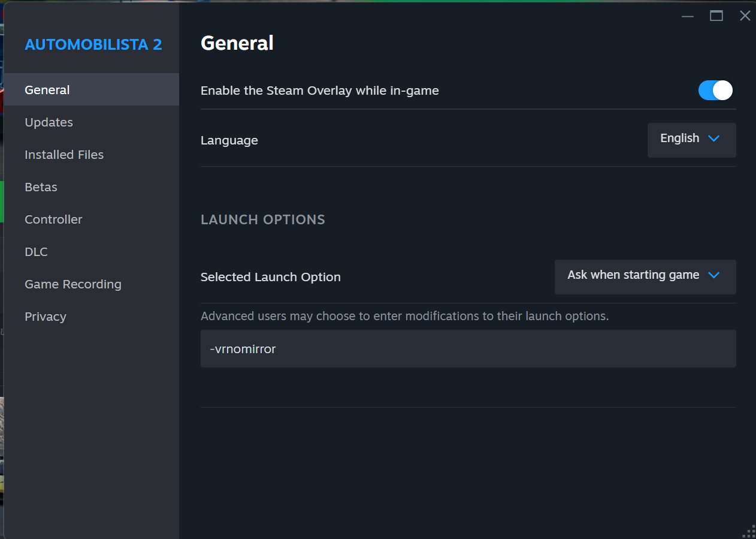
Task: Click the window resize grip in the corner
Action: [x=749, y=532]
